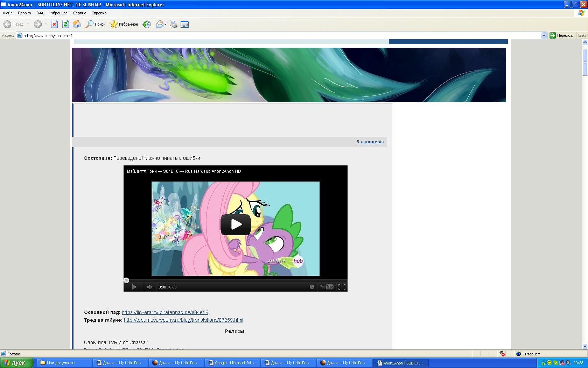Screen dimensions: 588x368
Task: Click the video time 0:00 / 0:00
Action: click(167, 287)
